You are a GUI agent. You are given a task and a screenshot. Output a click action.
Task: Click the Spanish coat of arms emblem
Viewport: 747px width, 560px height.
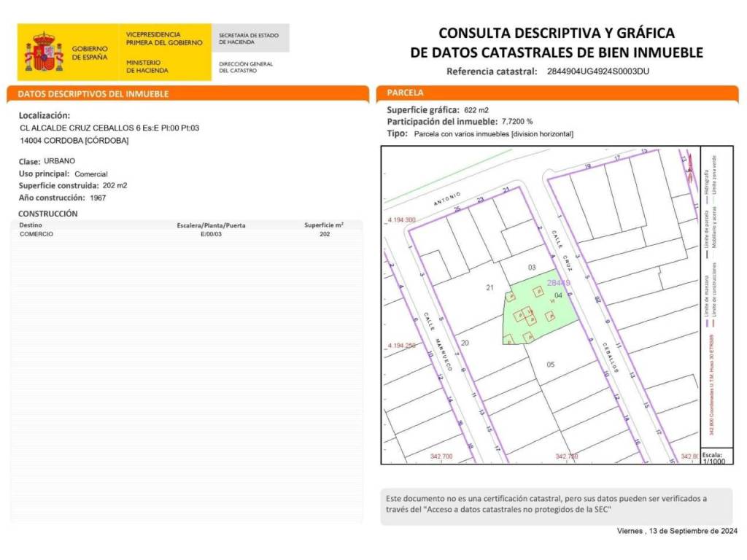tap(44, 52)
